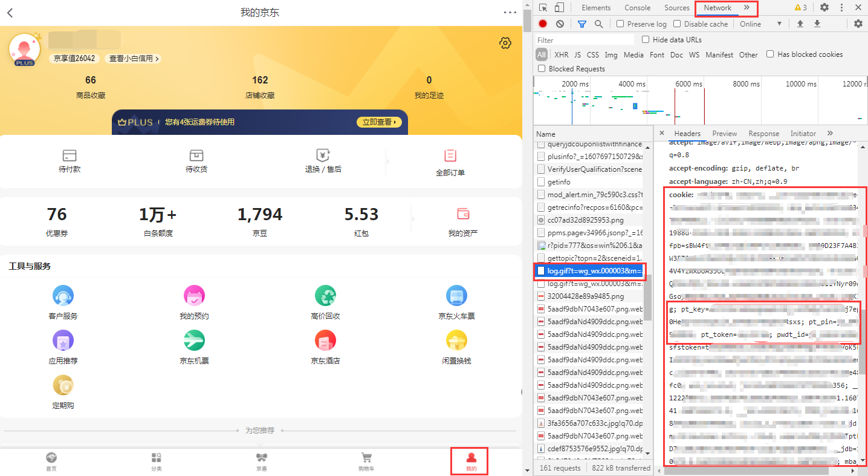
Task: Click 立即查看 on PLUS banner
Action: pos(379,122)
